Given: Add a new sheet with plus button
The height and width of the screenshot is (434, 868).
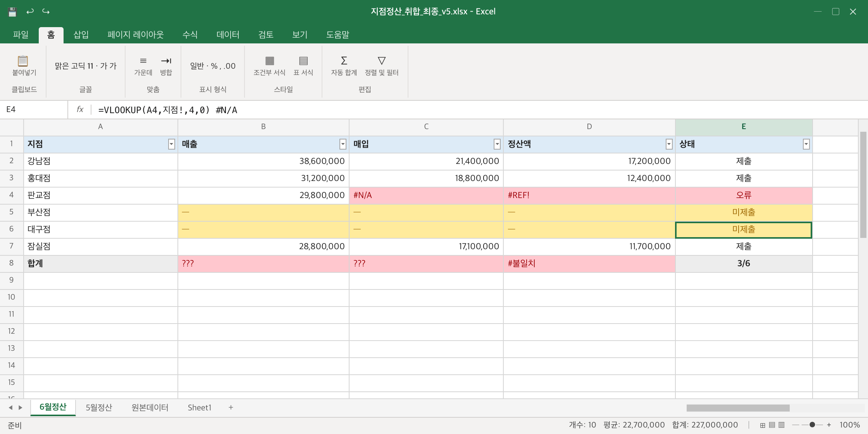Looking at the screenshot, I should [x=231, y=408].
